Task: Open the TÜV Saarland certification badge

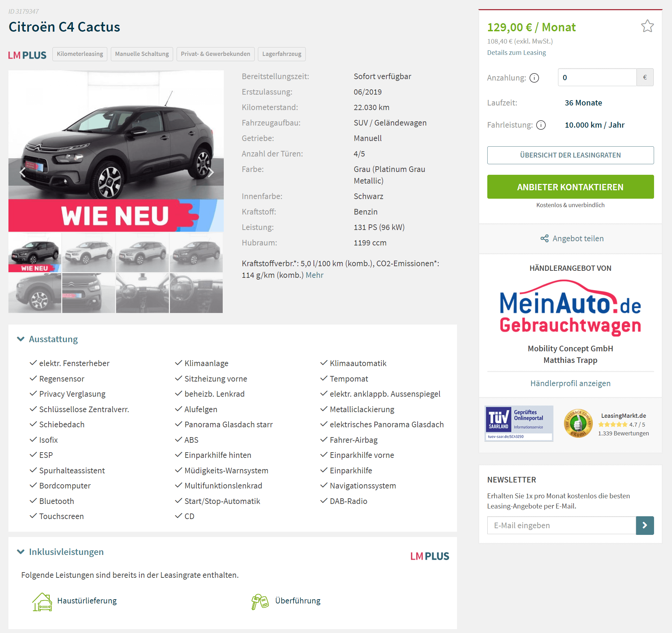Action: tap(519, 423)
